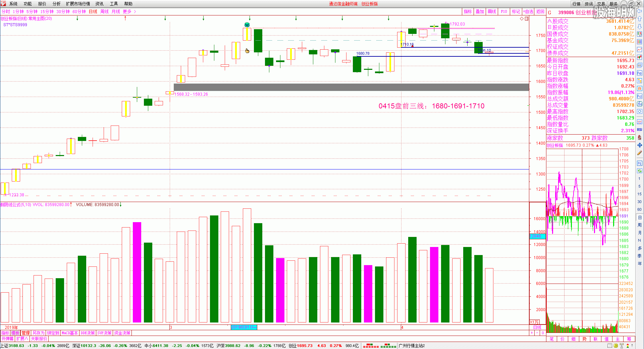Expand the 扩展∧ panel at bottom
This screenshot has width=644, height=349.
point(22,339)
